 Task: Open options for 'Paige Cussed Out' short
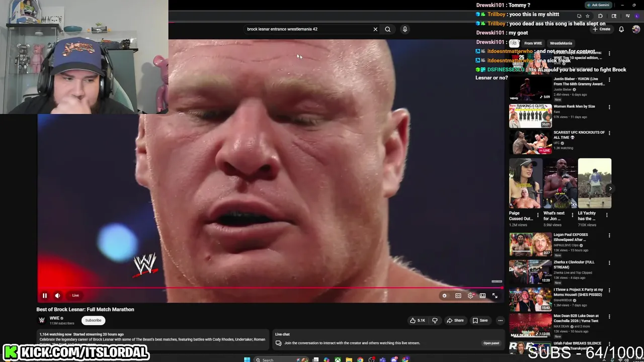(538, 215)
